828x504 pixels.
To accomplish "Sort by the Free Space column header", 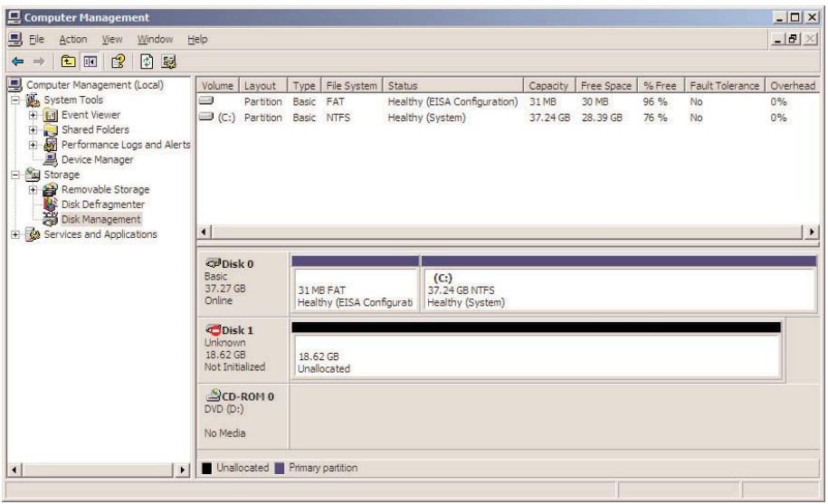I will (606, 85).
